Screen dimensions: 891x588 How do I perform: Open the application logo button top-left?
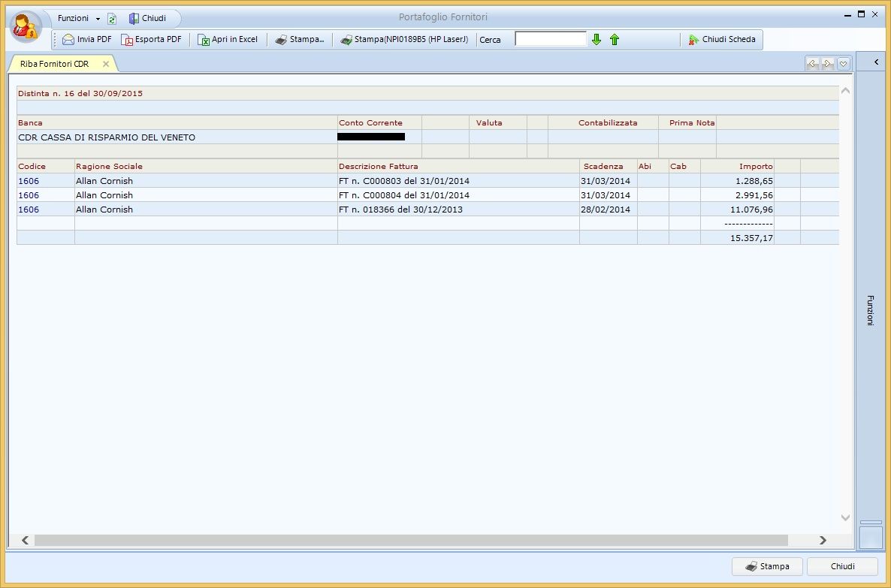click(26, 26)
